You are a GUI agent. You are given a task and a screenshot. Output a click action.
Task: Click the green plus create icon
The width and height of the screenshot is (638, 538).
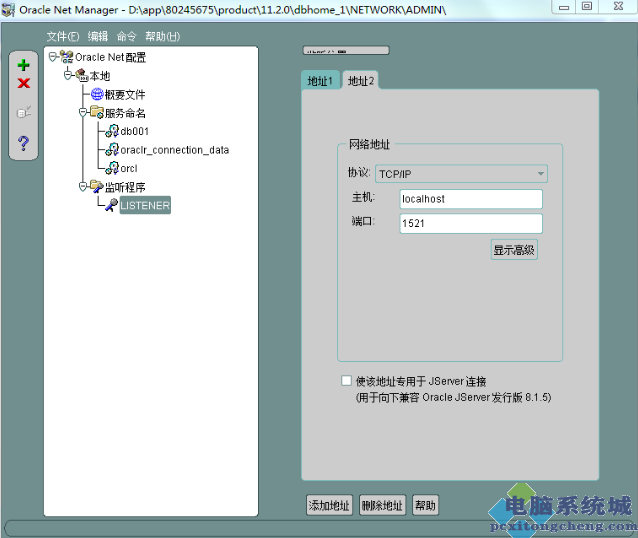tap(24, 65)
